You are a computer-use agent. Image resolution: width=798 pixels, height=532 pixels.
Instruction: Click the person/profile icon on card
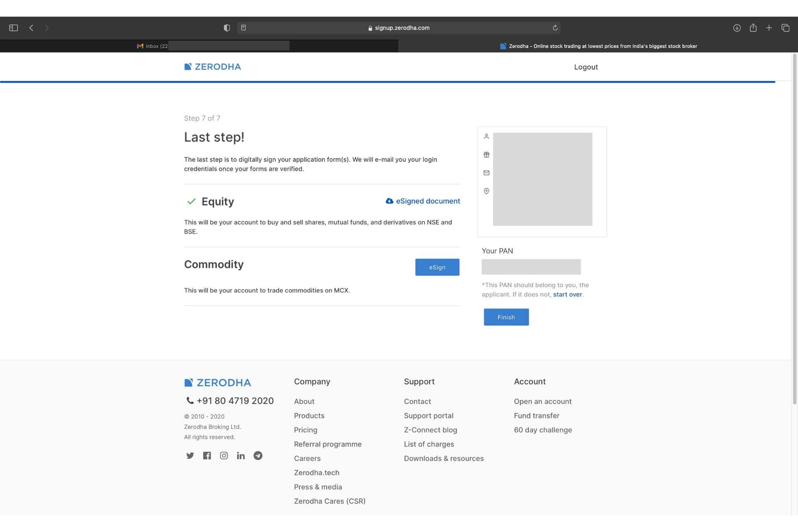tap(486, 136)
